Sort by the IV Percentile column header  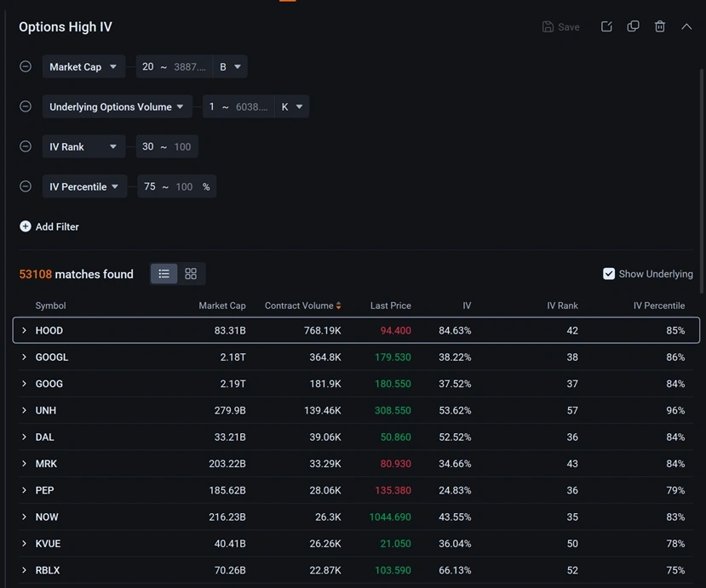[x=659, y=305]
